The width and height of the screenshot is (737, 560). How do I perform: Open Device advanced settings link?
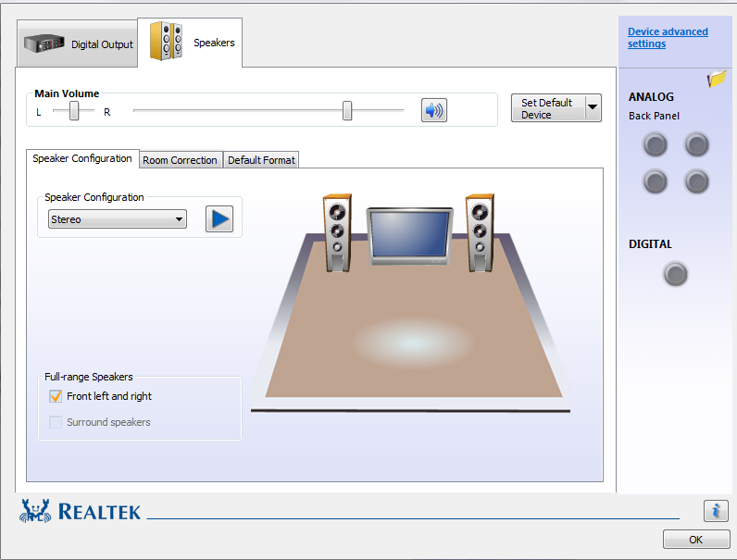[668, 38]
